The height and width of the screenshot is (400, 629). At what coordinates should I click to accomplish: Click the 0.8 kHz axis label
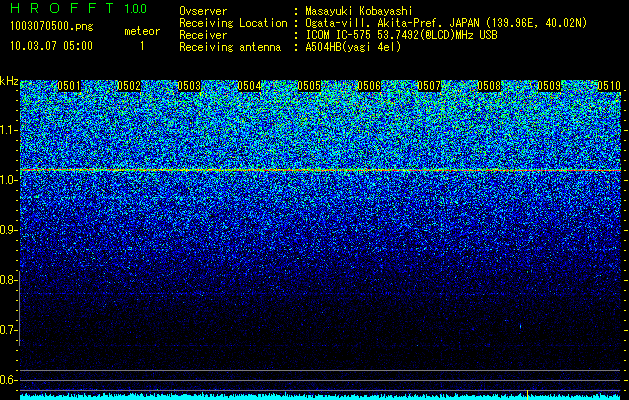[x=7, y=280]
